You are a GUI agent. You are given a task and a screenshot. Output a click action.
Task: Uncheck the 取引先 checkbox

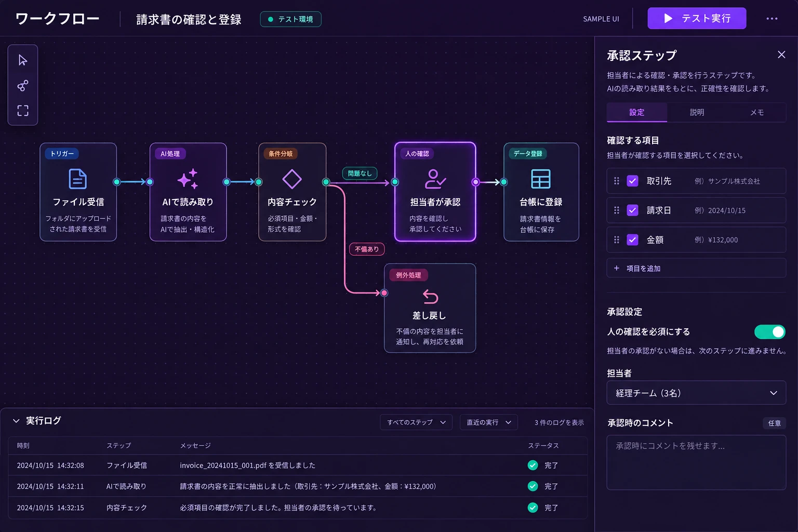(x=632, y=181)
